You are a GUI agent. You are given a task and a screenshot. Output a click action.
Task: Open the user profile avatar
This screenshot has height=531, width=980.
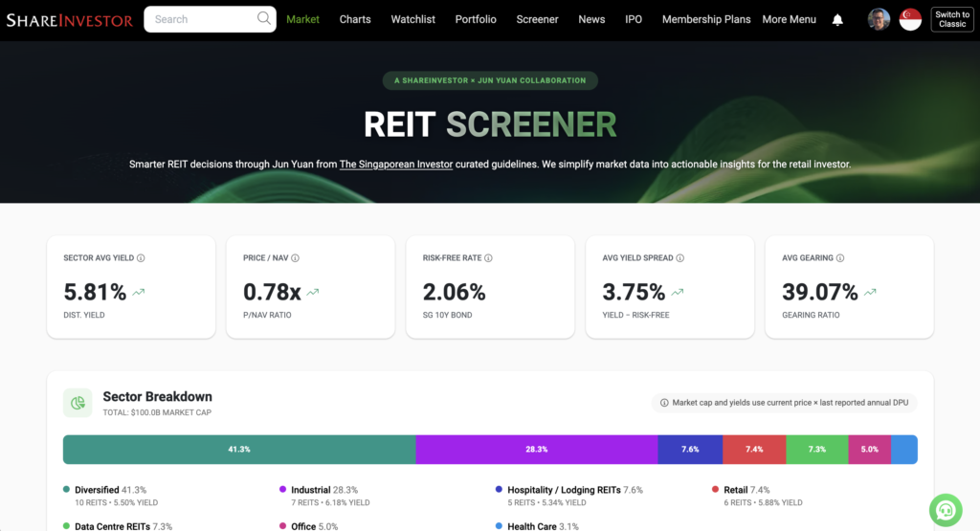tap(879, 19)
